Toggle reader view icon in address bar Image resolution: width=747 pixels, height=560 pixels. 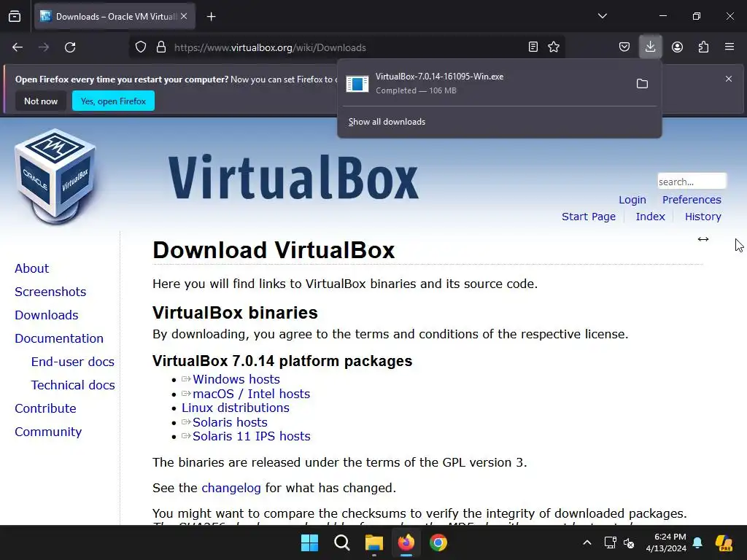point(533,47)
